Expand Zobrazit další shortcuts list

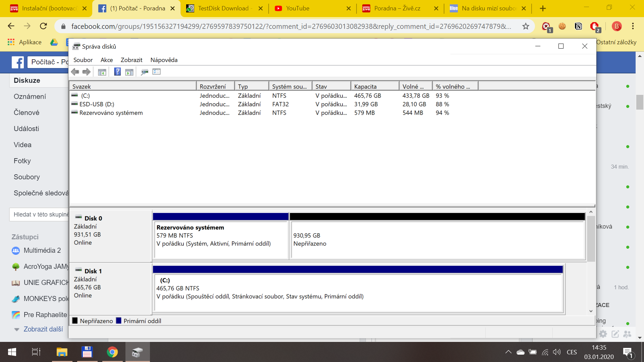[x=43, y=329]
